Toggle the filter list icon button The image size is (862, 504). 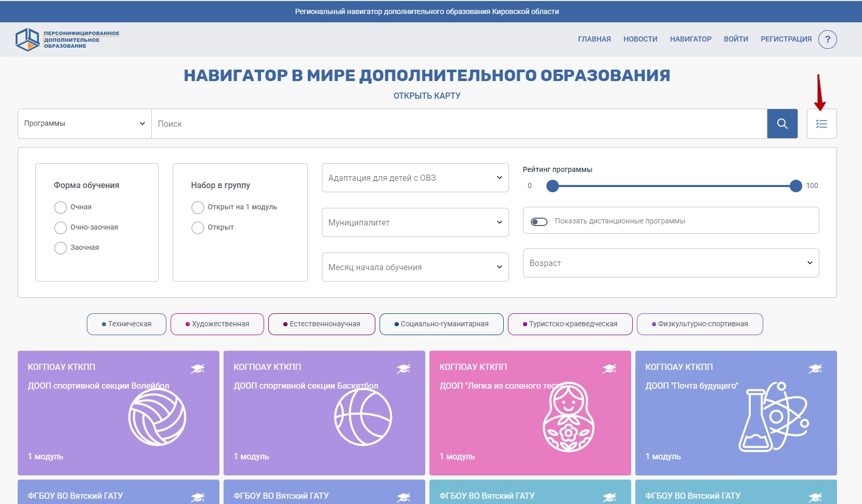pos(821,124)
